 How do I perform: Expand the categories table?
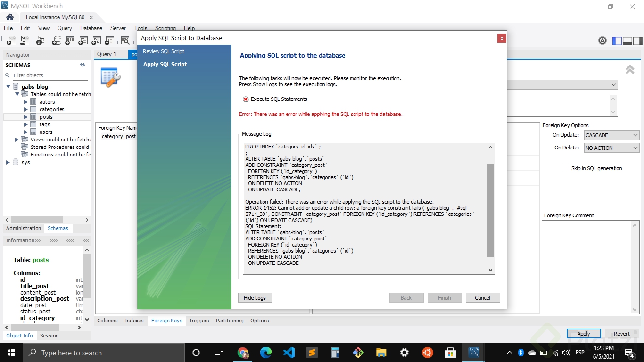pos(26,109)
